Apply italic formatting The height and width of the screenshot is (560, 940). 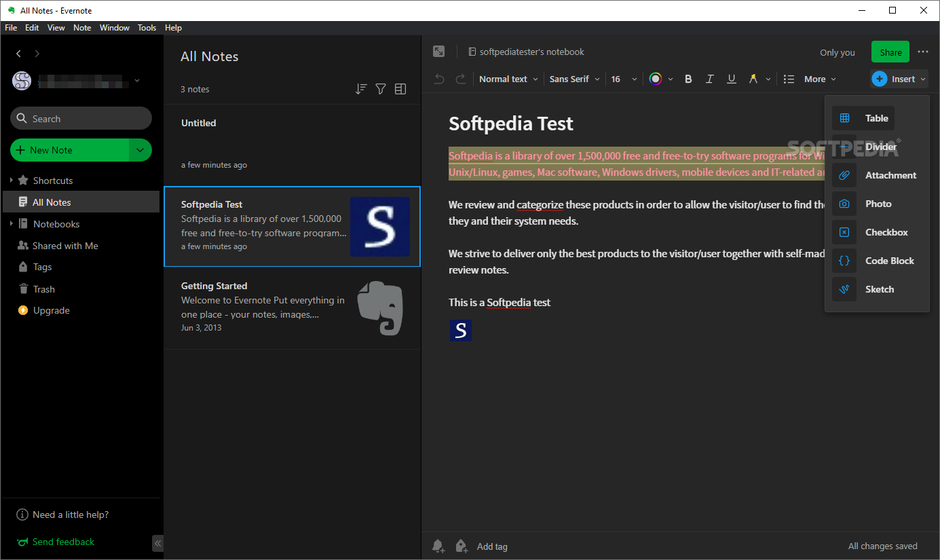click(x=710, y=79)
